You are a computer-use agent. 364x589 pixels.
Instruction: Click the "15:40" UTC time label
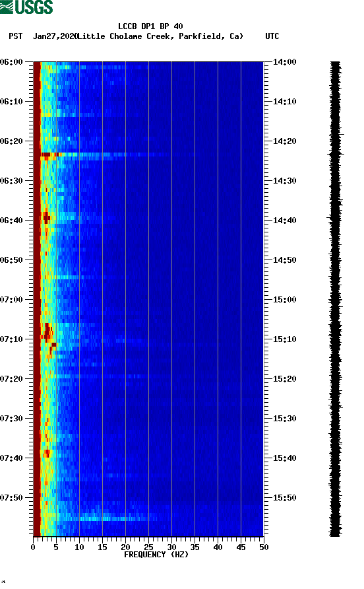pos(284,458)
